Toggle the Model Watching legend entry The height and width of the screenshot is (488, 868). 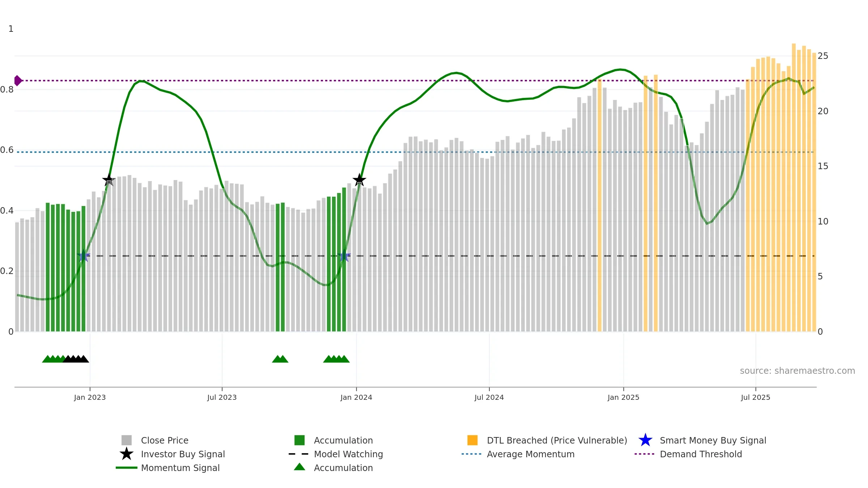pos(348,454)
